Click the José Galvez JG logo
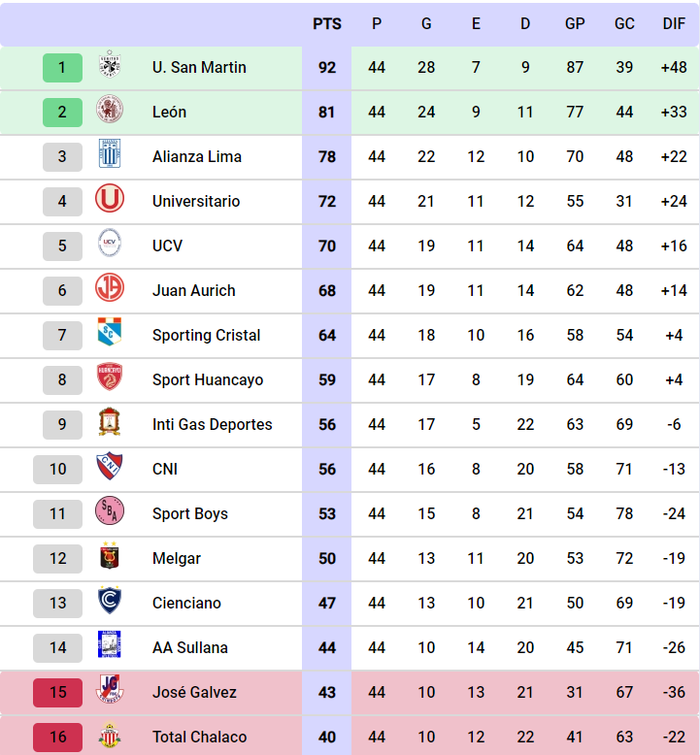700x755 pixels. pos(110,689)
